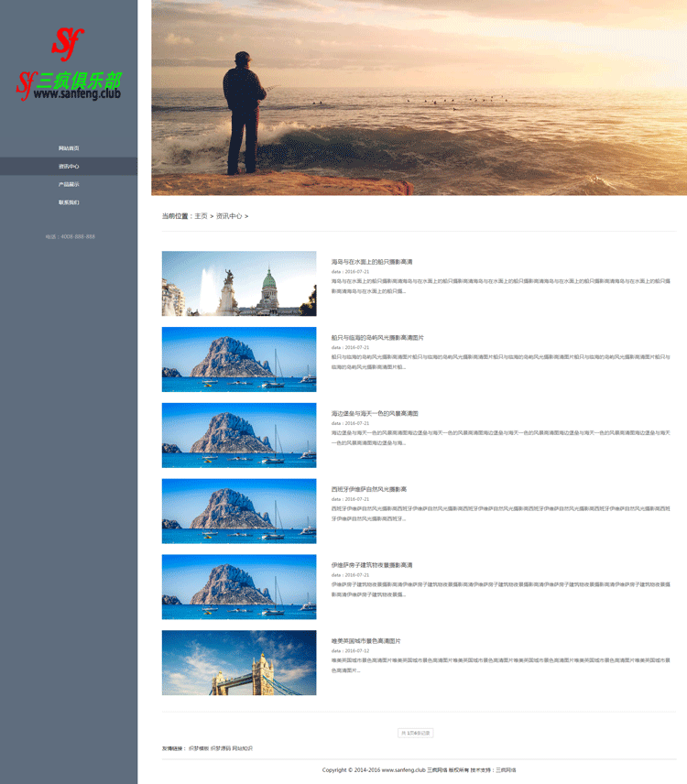Open article 伊维萨房子建筑物夜景摄影高清
The width and height of the screenshot is (687, 784).
(x=372, y=565)
